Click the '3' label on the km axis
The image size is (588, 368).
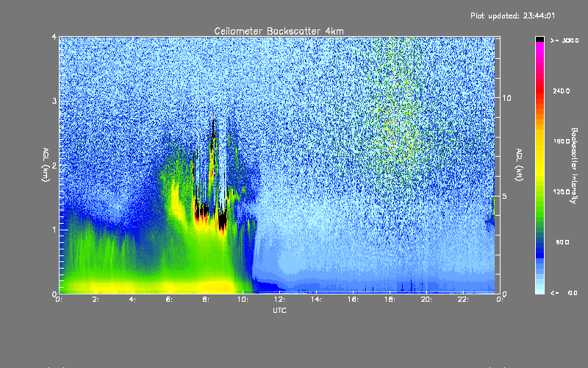pyautogui.click(x=54, y=101)
